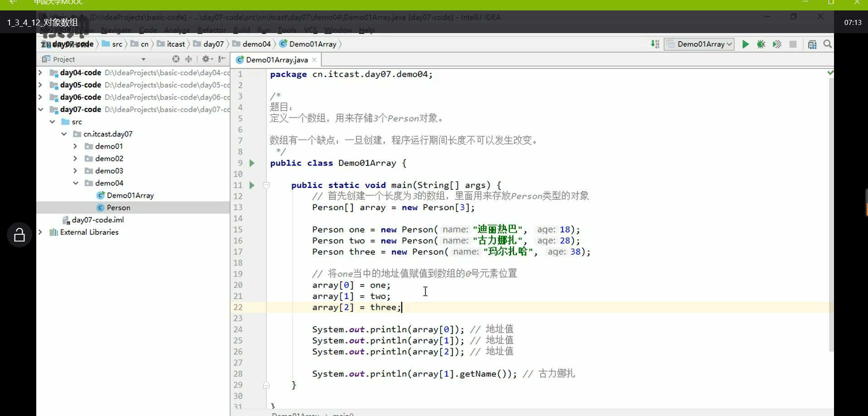
Task: Click run gutter arrow beside class declaration
Action: pos(252,163)
